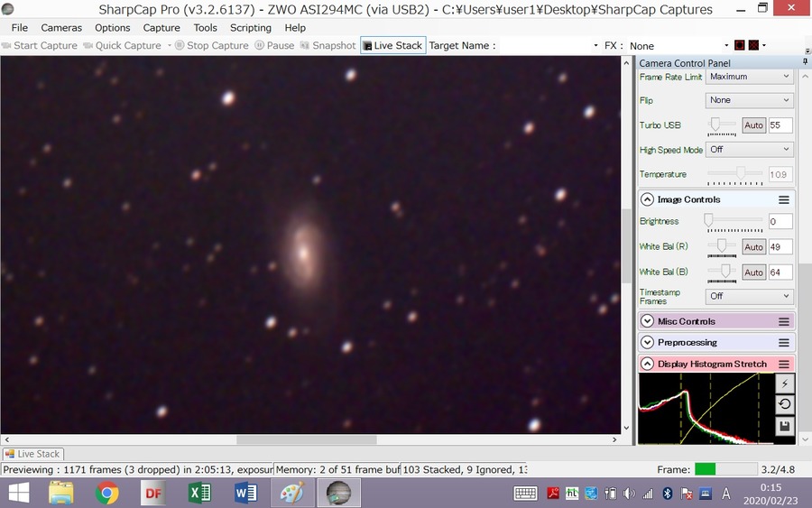Open Quick Capture dropdown arrow
The width and height of the screenshot is (812, 508).
point(169,46)
